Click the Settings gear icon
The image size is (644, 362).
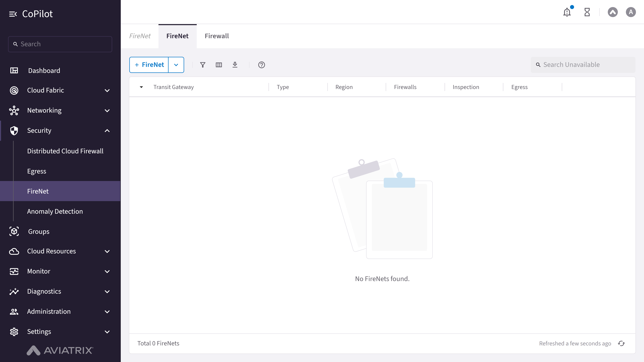(x=14, y=332)
